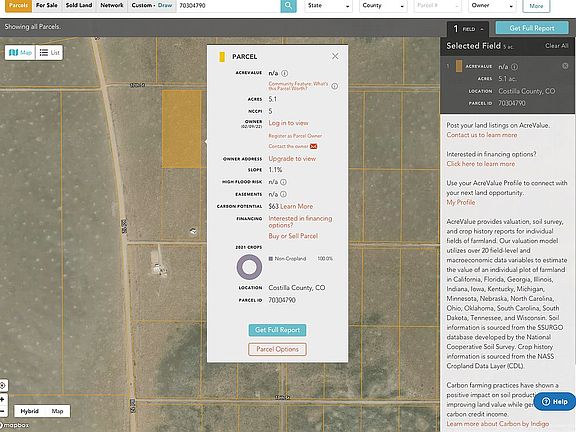Click Interested in financing options link in popup
Screen dimensions: 576x432
pyautogui.click(x=300, y=222)
